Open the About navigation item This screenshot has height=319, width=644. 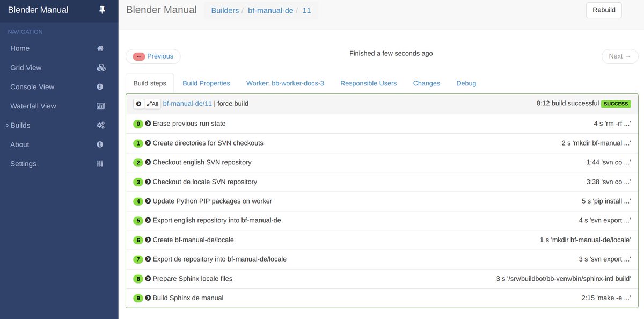click(x=59, y=144)
